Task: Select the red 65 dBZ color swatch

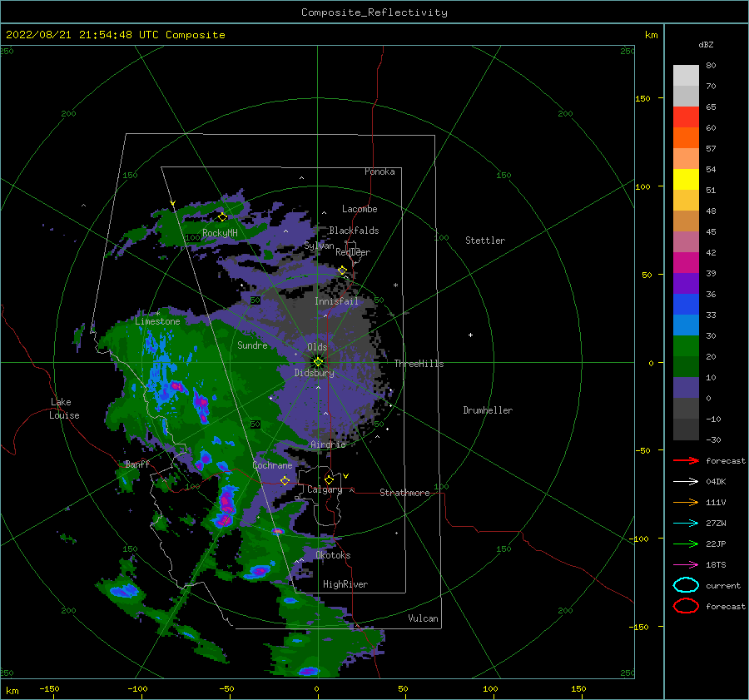Action: 686,117
